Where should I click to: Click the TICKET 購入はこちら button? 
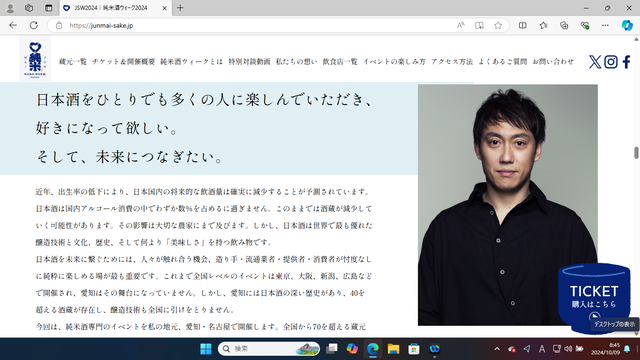[594, 299]
